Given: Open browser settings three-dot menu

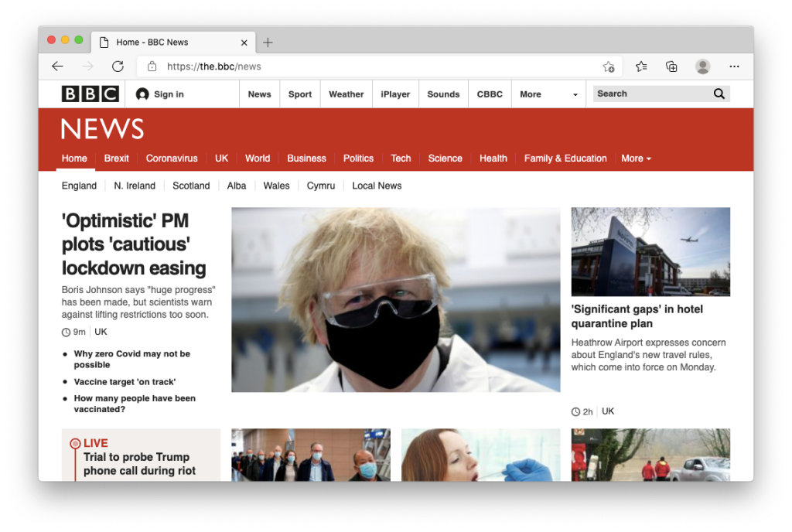Looking at the screenshot, I should coord(734,66).
